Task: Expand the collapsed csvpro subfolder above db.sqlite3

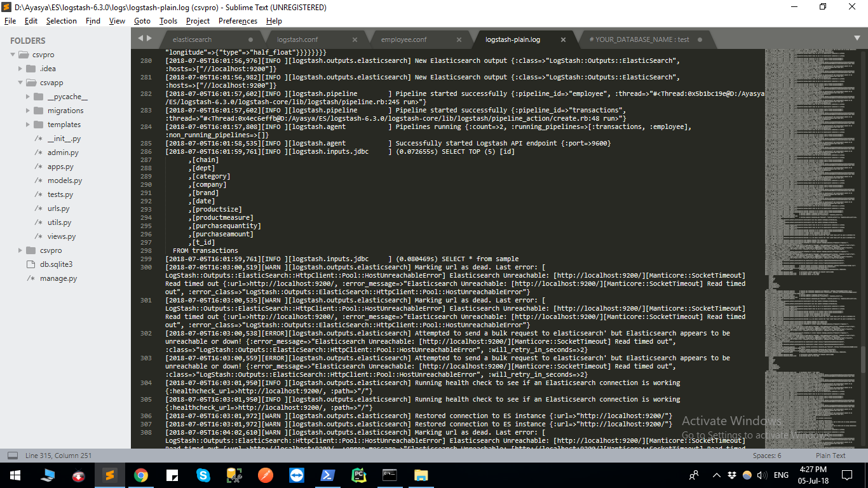Action: pyautogui.click(x=20, y=250)
